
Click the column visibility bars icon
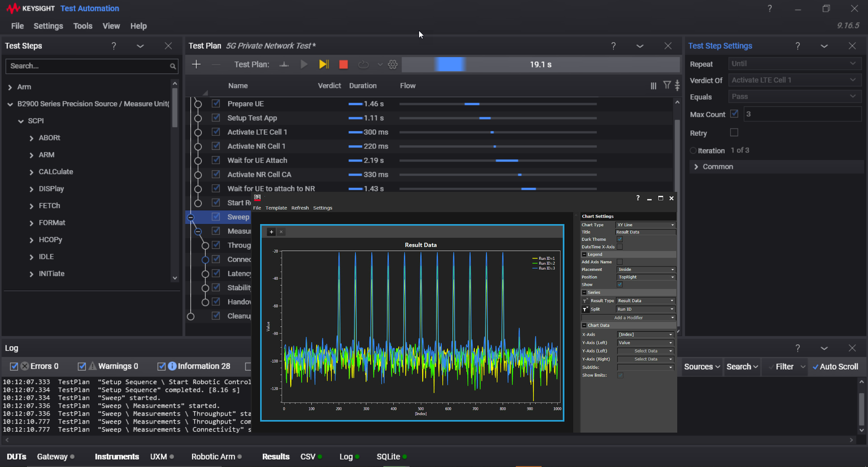653,85
